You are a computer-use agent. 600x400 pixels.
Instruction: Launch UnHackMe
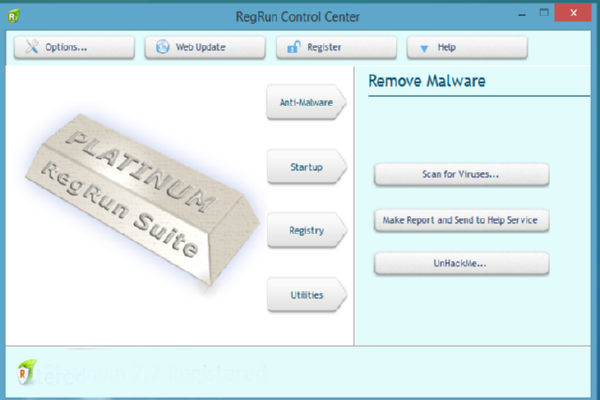[x=461, y=263]
